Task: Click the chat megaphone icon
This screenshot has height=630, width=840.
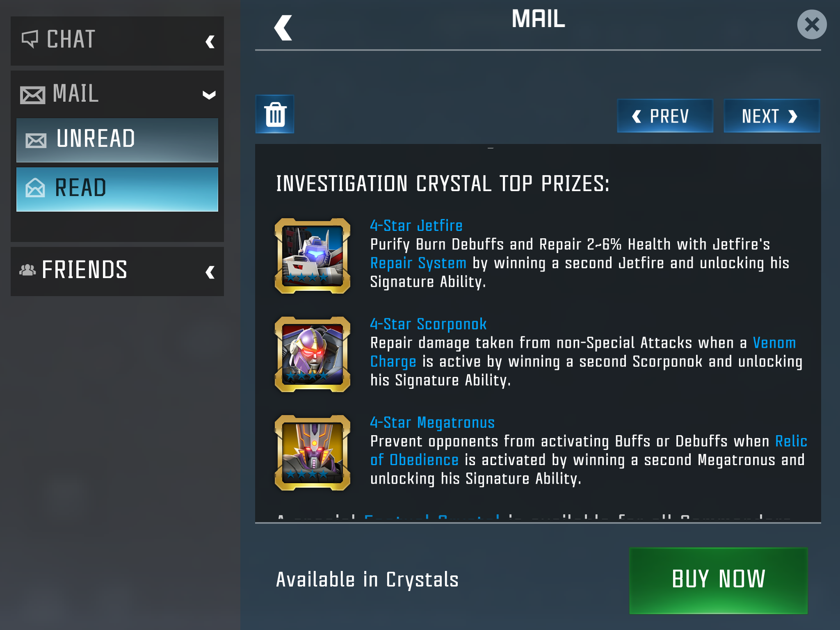Action: (x=30, y=39)
